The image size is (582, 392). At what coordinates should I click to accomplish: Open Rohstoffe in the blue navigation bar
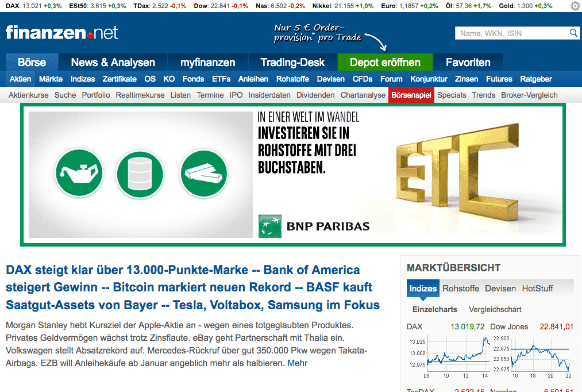click(292, 79)
